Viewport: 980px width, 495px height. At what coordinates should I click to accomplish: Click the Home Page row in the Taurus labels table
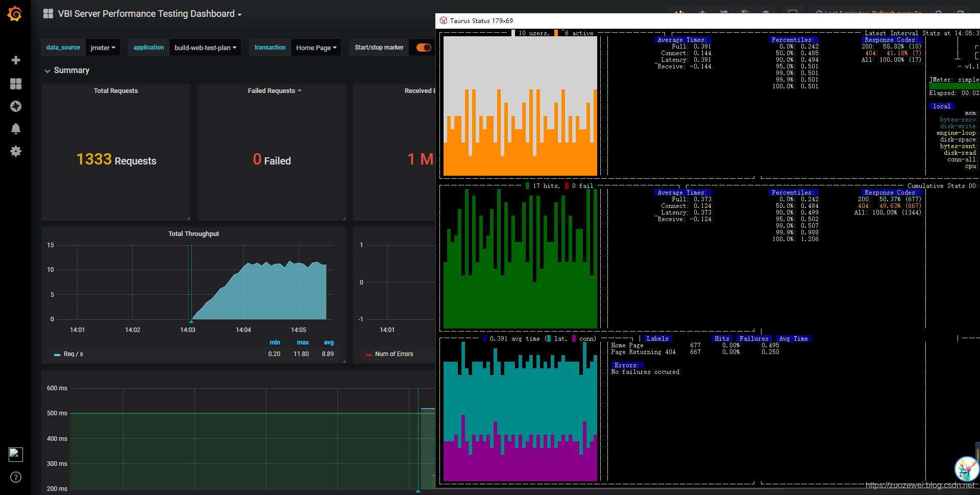tap(695, 345)
